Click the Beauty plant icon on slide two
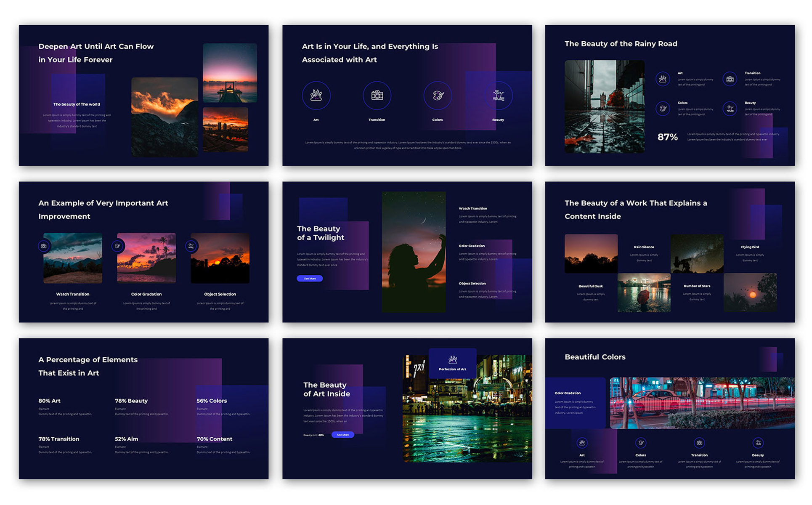The height and width of the screenshot is (505, 812). point(499,96)
